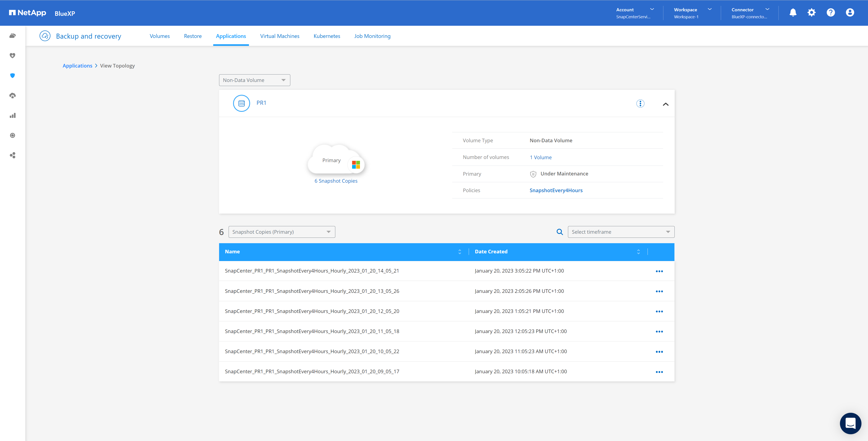The height and width of the screenshot is (441, 868).
Task: Open the PR1 three-dot actions menu
Action: [640, 104]
